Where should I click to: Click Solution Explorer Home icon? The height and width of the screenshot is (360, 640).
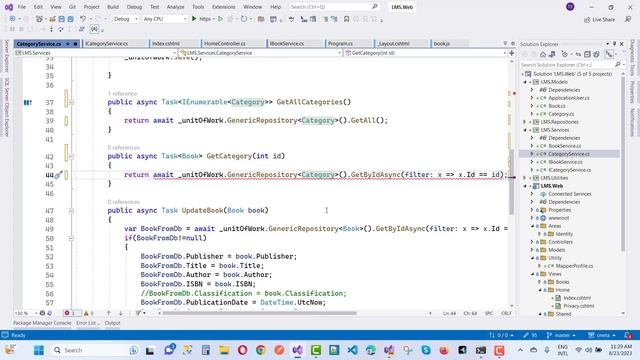[x=542, y=54]
